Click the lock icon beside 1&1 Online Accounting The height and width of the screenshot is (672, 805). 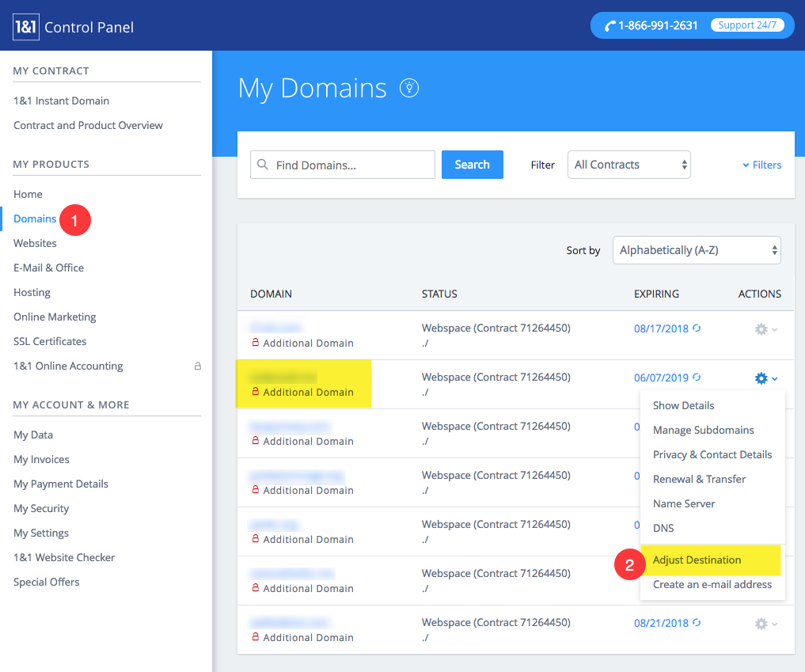(x=198, y=366)
